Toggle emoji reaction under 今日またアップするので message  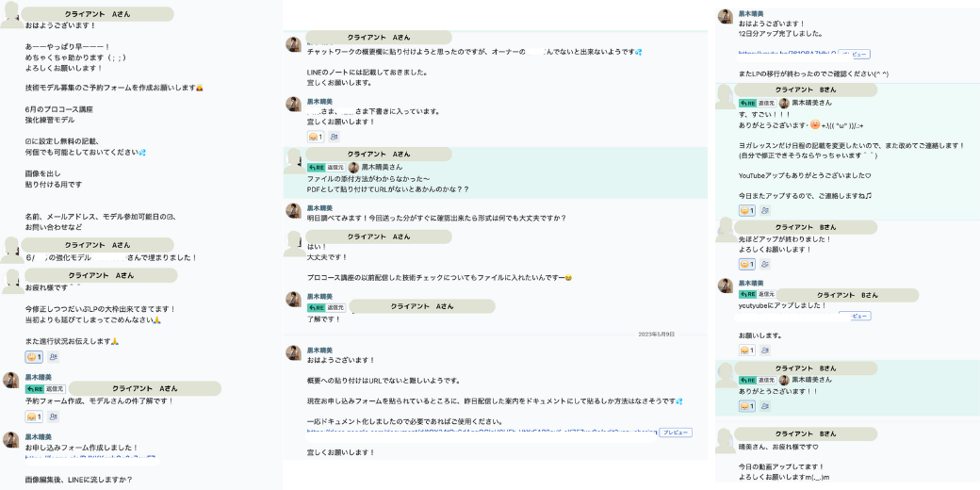pos(747,211)
